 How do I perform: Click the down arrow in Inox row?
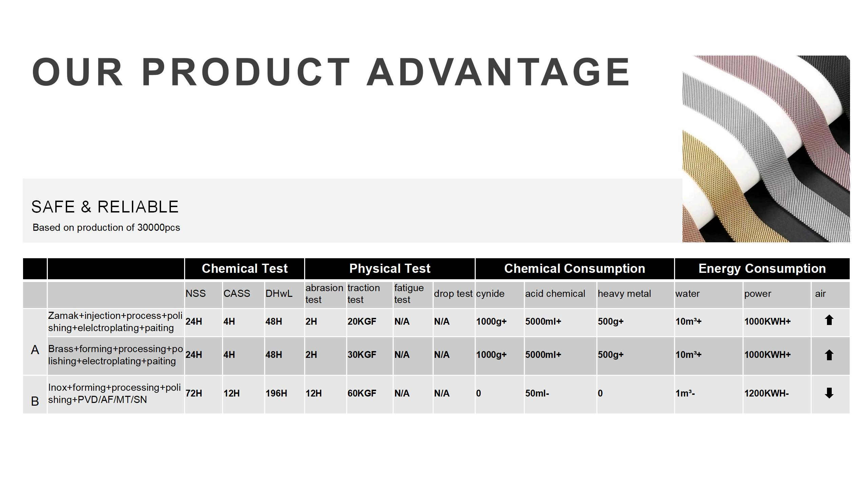829,393
